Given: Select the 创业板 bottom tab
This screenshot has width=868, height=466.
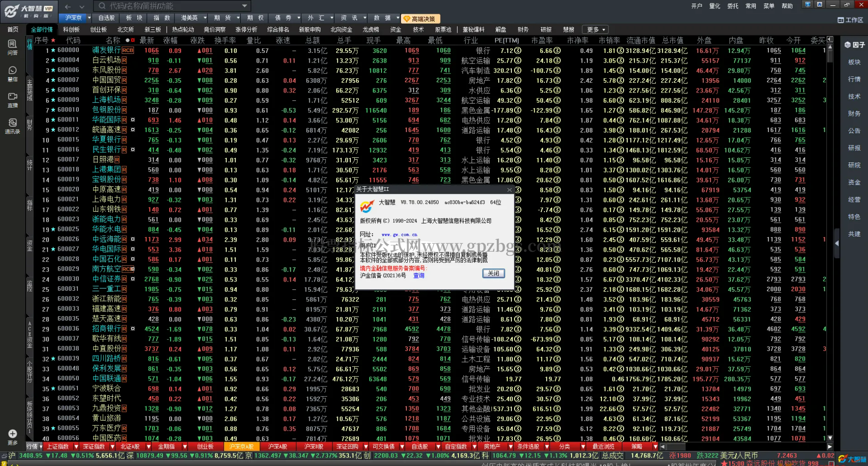Looking at the screenshot, I should [x=205, y=446].
